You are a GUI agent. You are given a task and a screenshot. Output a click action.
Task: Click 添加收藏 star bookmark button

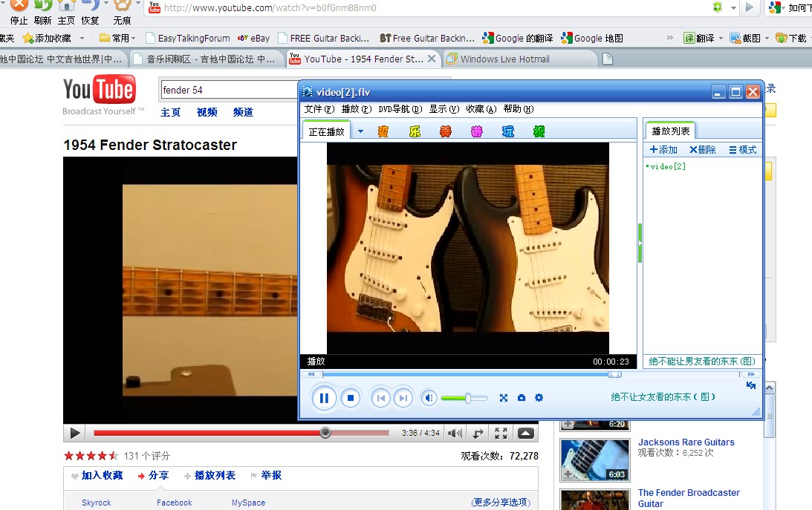click(x=47, y=39)
